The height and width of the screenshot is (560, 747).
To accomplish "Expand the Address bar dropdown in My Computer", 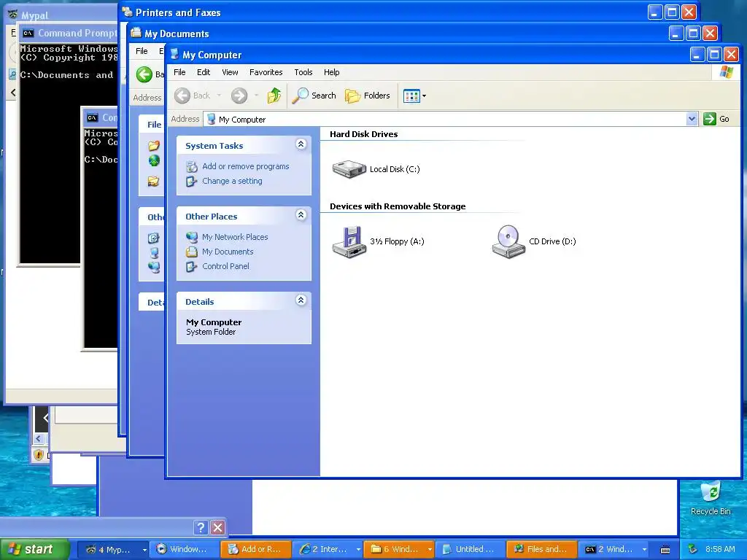I will 692,119.
